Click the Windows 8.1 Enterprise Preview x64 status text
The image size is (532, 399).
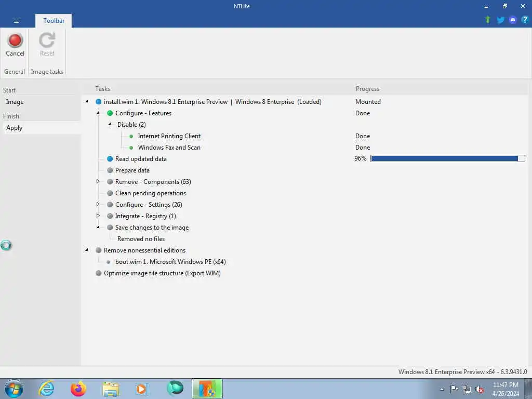462,372
